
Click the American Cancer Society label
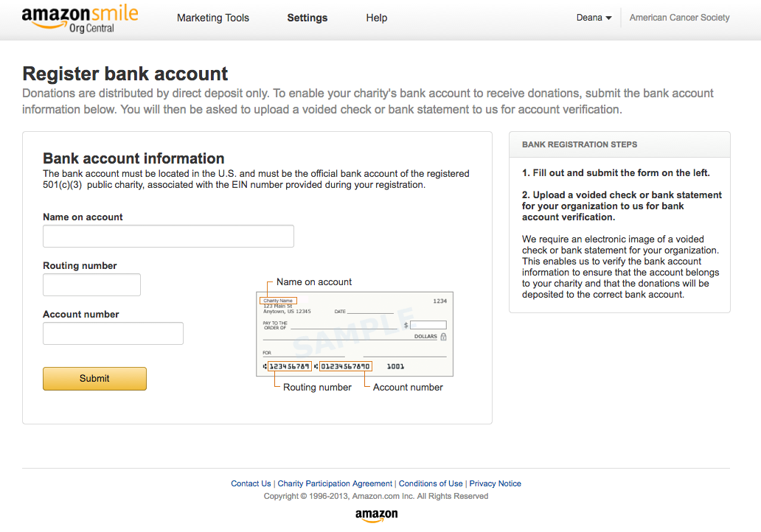pos(678,17)
